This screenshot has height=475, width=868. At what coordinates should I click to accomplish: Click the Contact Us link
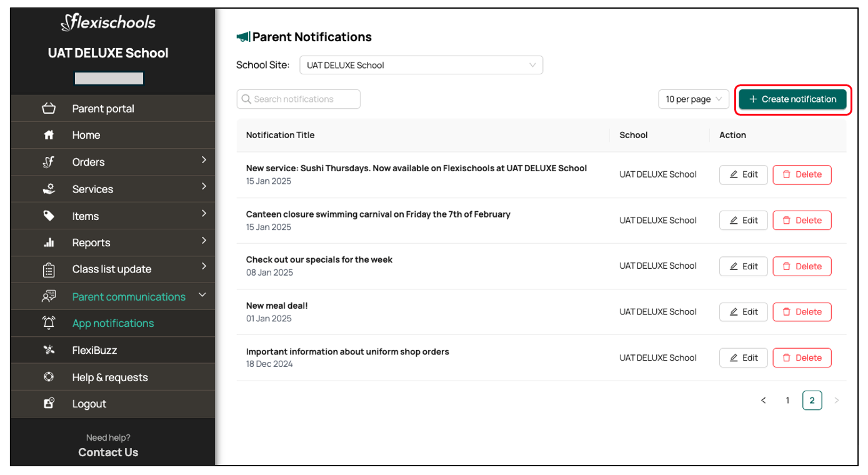coord(108,452)
